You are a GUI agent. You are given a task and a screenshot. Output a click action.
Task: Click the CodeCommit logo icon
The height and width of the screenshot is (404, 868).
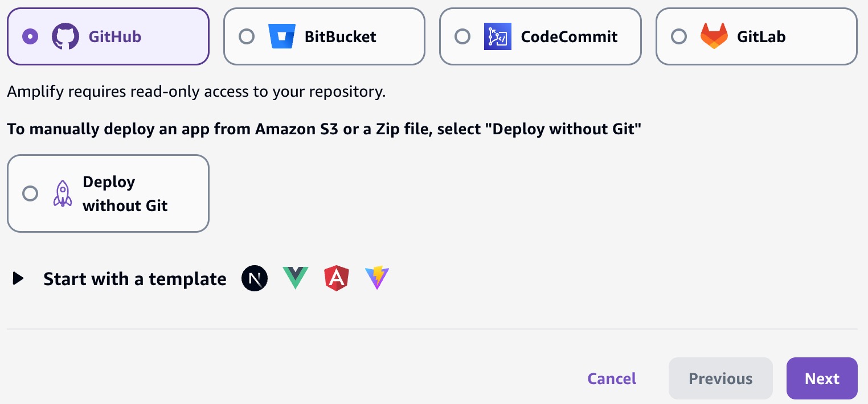click(498, 36)
